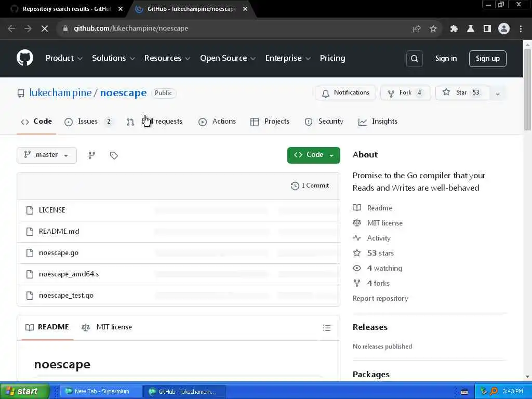Open the noescape_test.go file
Viewport: 532px width, 399px height.
tap(66, 296)
